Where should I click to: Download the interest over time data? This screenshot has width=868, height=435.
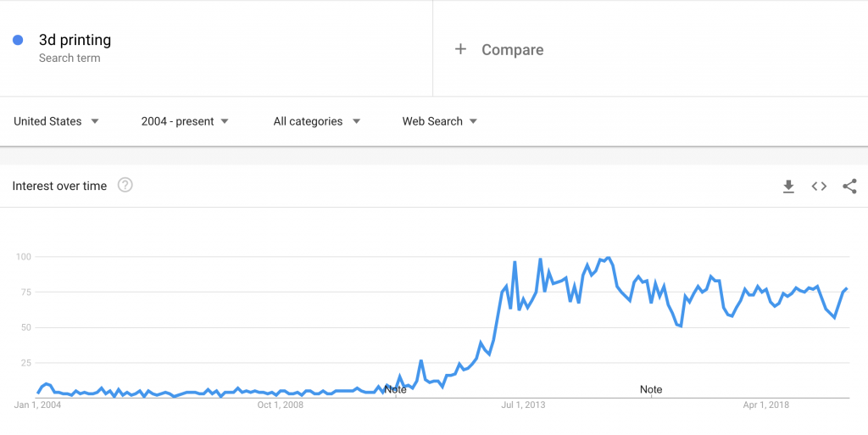[788, 187]
